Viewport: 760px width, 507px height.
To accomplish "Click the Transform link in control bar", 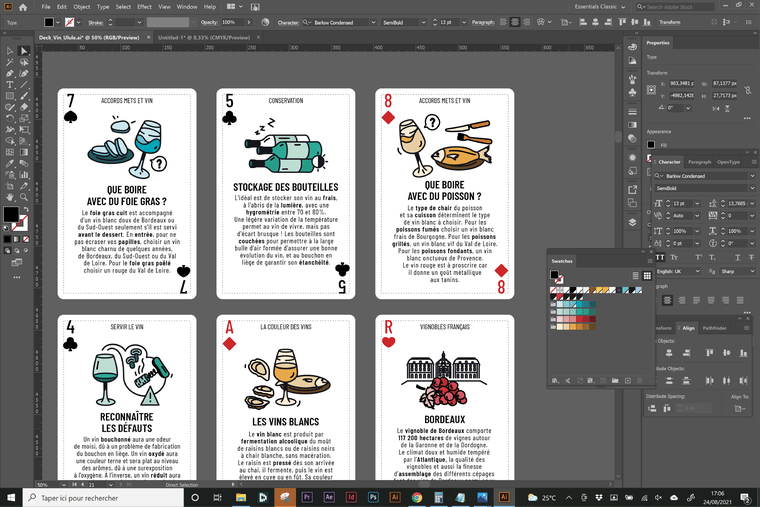I will (669, 22).
